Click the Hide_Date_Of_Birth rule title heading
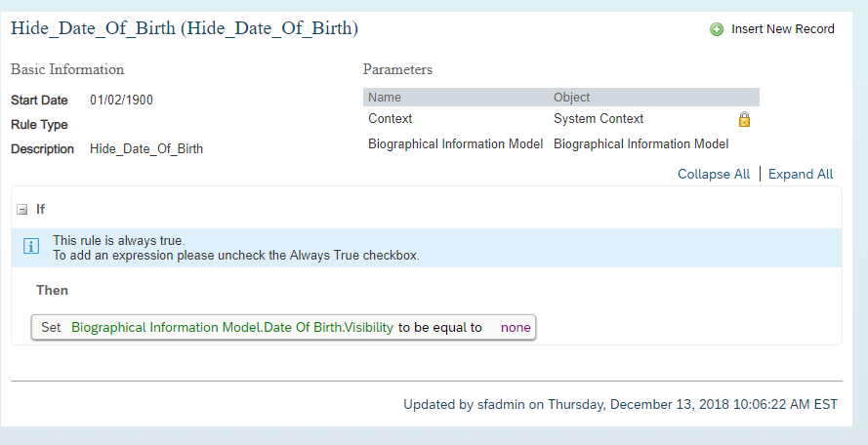This screenshot has width=868, height=445. pos(185,28)
